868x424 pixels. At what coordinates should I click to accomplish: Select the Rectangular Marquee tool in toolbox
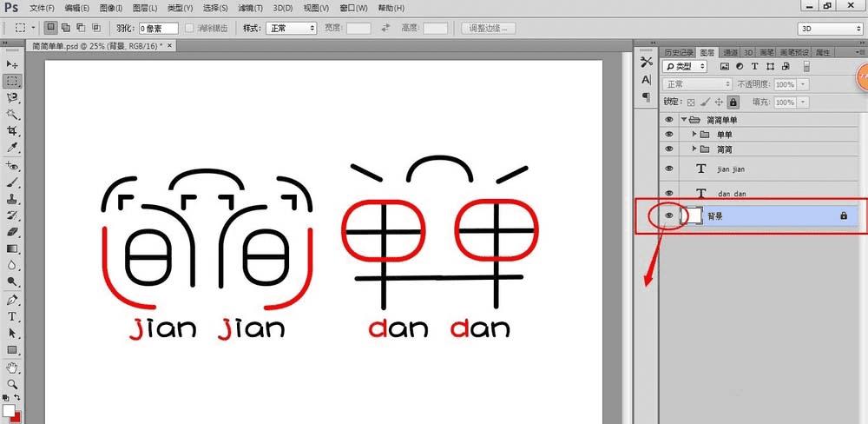[x=11, y=82]
